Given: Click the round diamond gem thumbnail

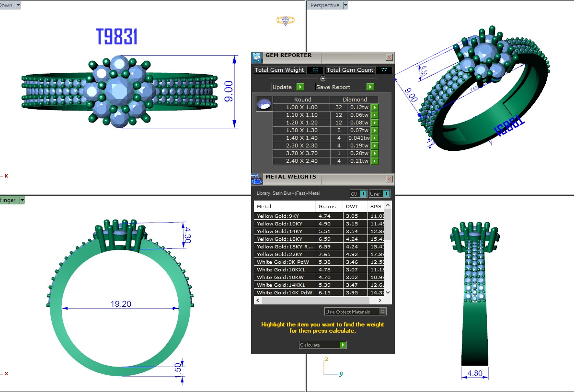Looking at the screenshot, I should click(x=264, y=104).
